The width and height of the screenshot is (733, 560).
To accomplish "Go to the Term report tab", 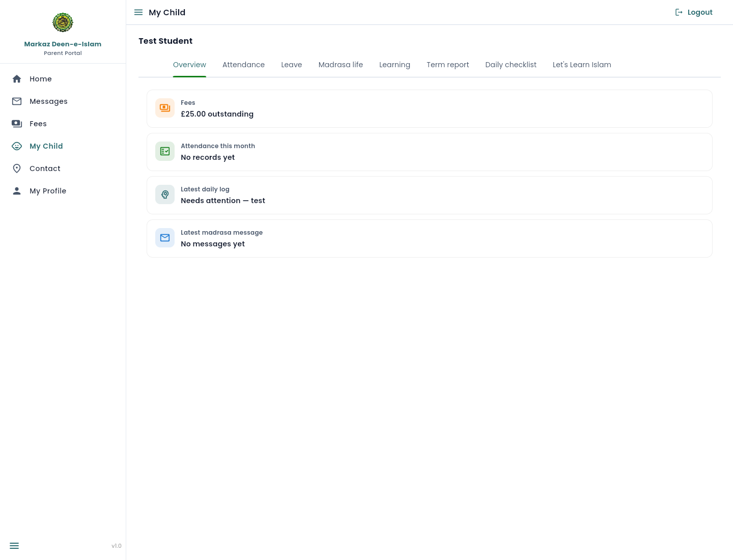I will pyautogui.click(x=448, y=65).
